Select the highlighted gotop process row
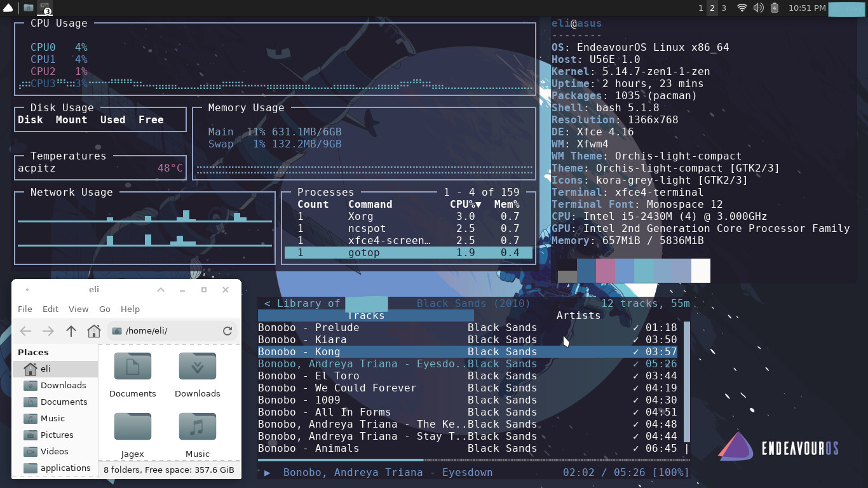 409,253
